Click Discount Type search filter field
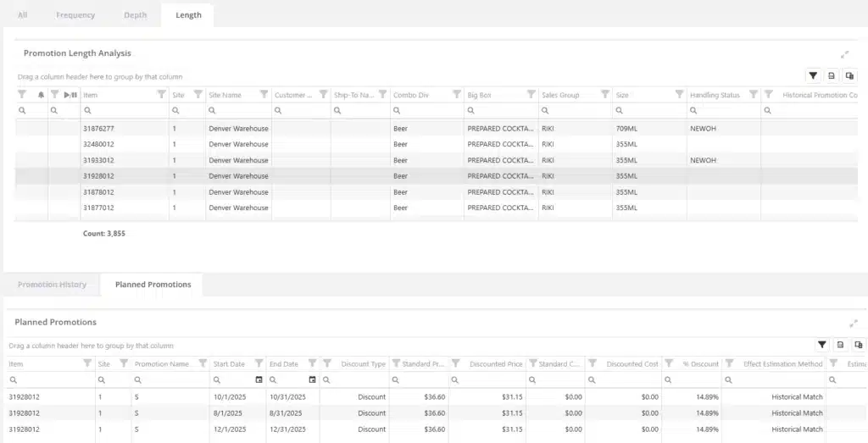The height and width of the screenshot is (443, 868). click(354, 380)
